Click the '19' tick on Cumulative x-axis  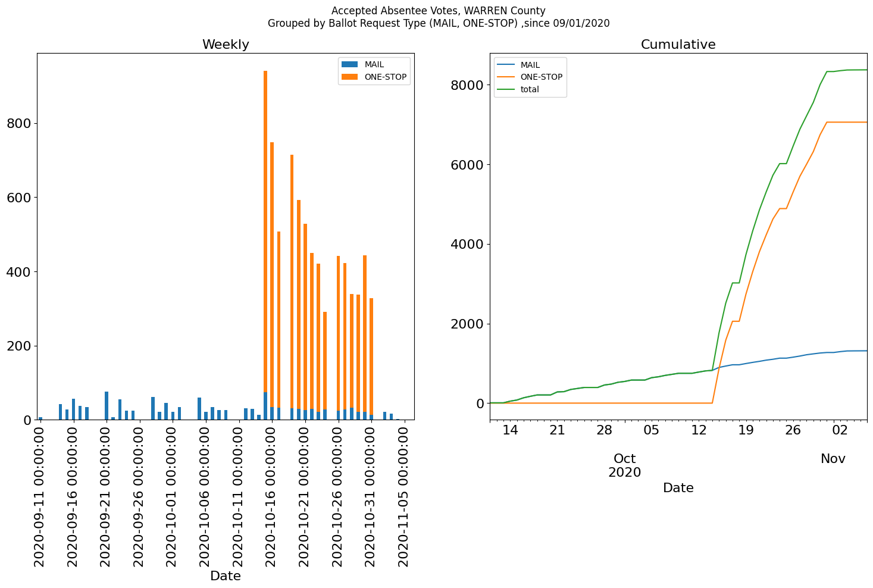point(746,430)
